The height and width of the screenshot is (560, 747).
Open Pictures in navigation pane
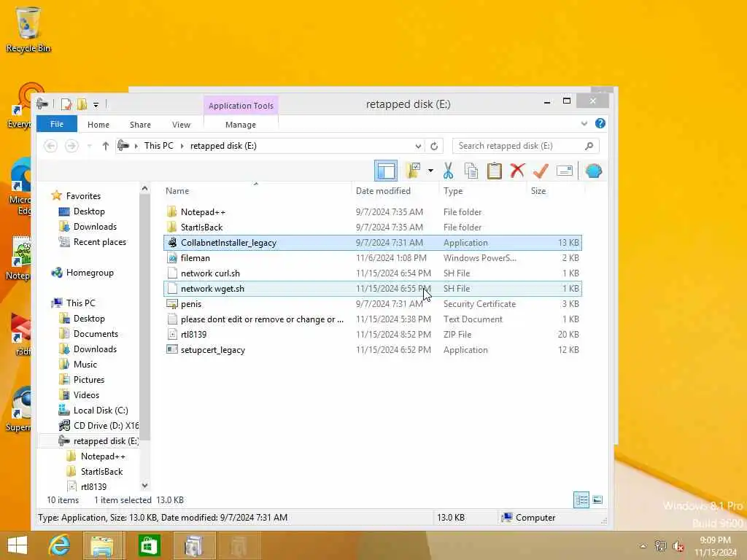pos(88,379)
